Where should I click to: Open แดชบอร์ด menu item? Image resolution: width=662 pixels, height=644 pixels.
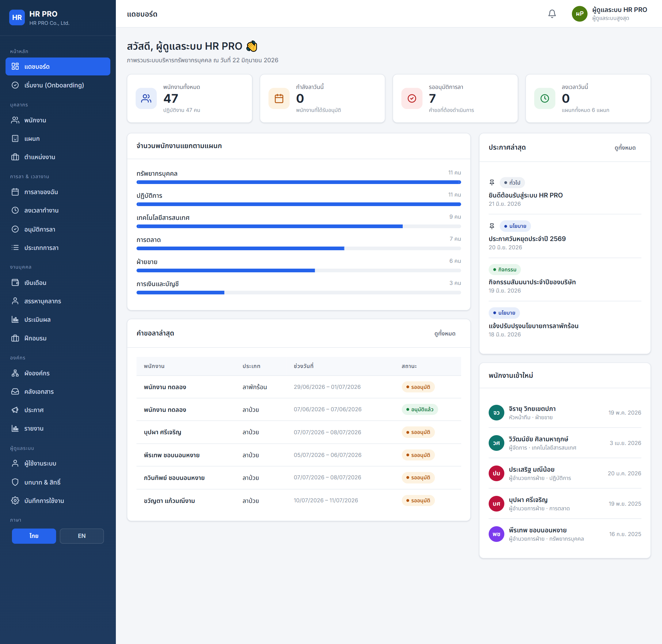coord(58,66)
